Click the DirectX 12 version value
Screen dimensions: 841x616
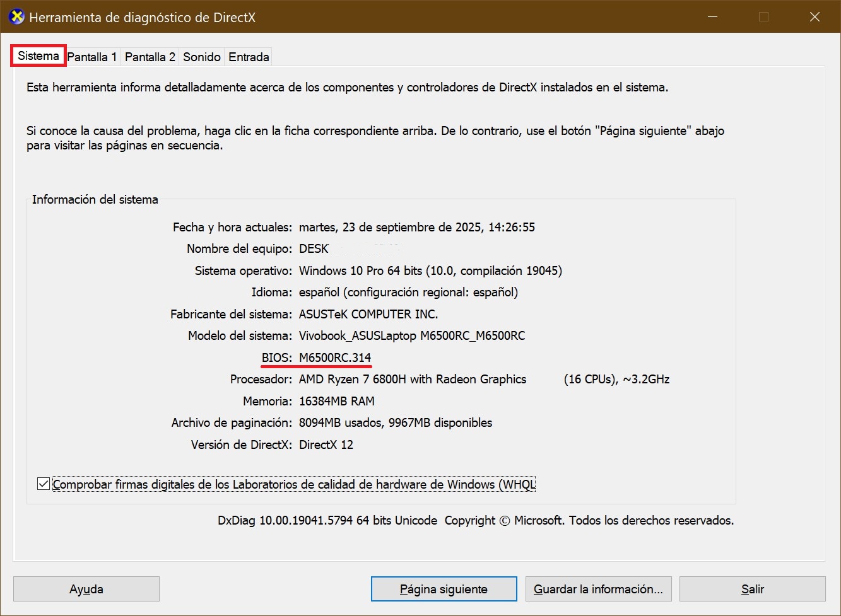click(x=326, y=445)
